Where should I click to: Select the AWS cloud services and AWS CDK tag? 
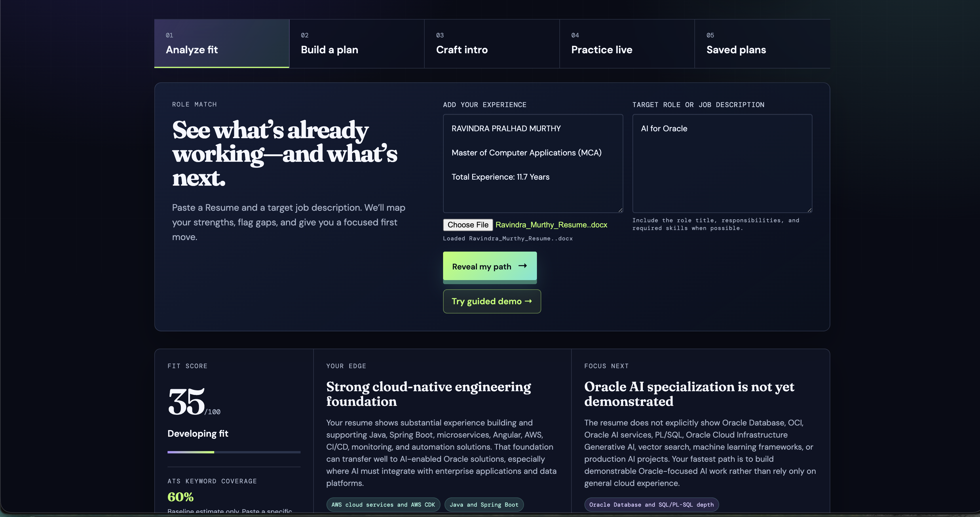pos(383,504)
